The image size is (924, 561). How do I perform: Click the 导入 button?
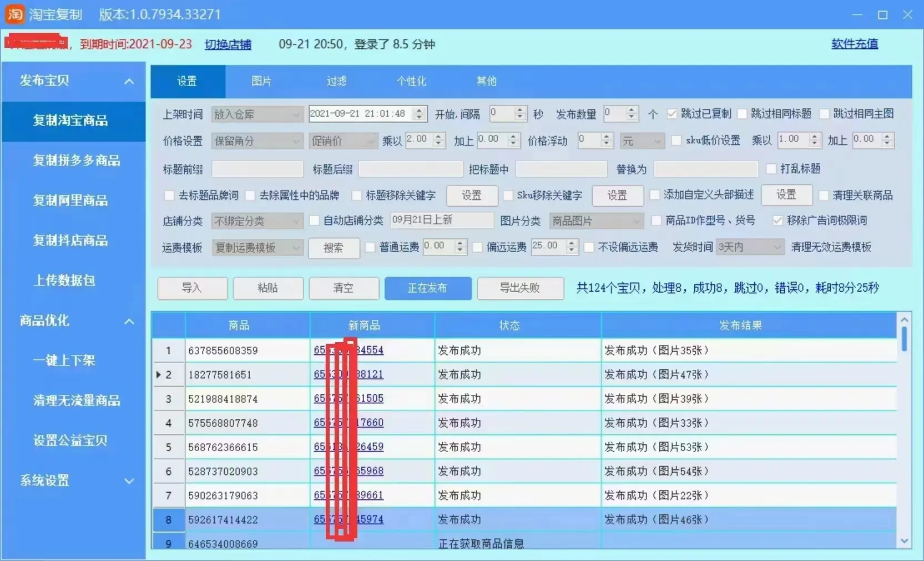tap(192, 288)
